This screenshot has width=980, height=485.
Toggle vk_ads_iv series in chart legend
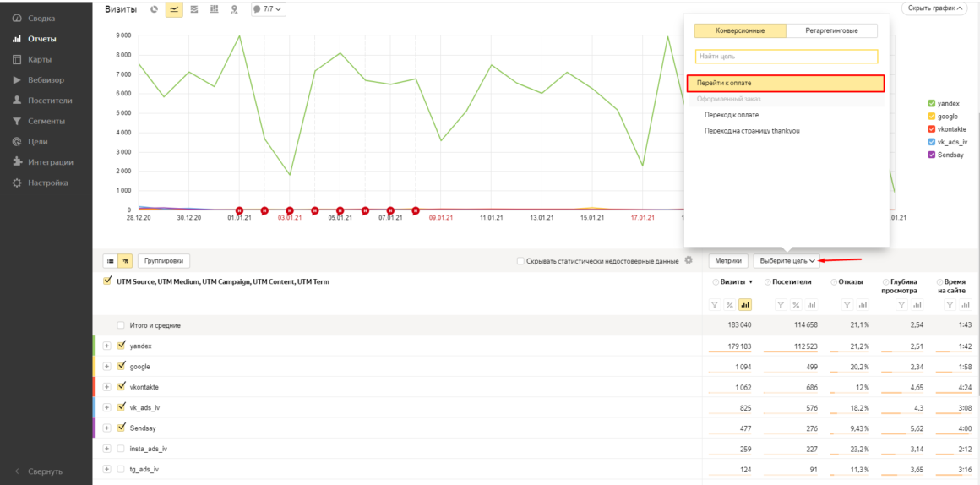[931, 142]
